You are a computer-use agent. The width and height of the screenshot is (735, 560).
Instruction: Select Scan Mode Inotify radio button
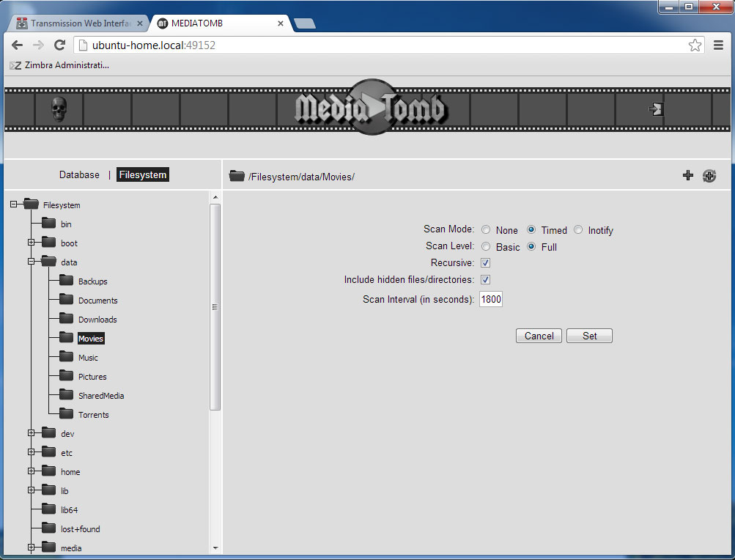click(578, 230)
